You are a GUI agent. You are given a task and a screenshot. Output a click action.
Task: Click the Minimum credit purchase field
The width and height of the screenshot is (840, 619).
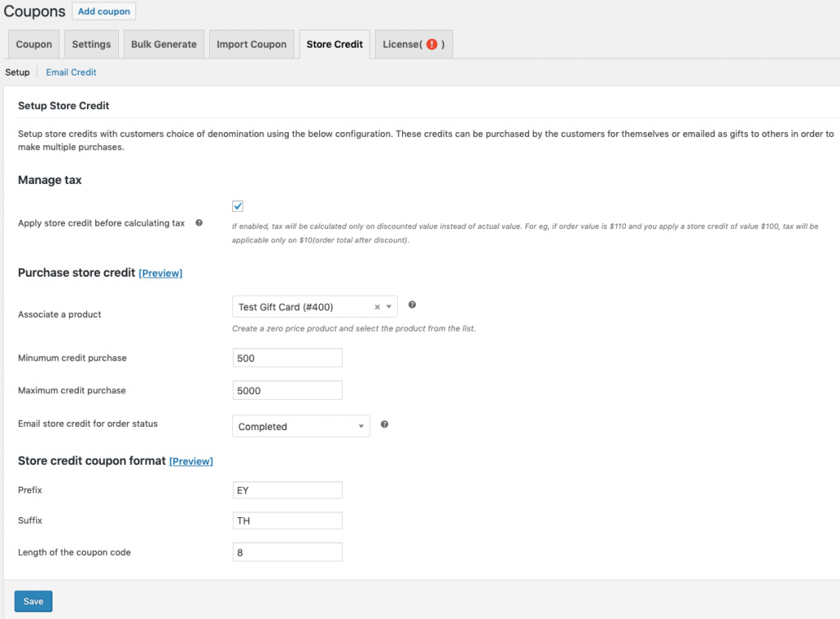(x=288, y=358)
